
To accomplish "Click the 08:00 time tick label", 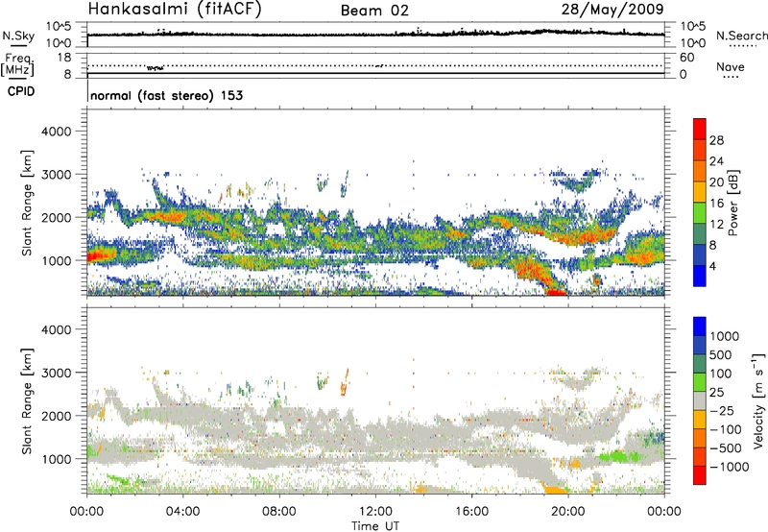I will click(x=279, y=512).
